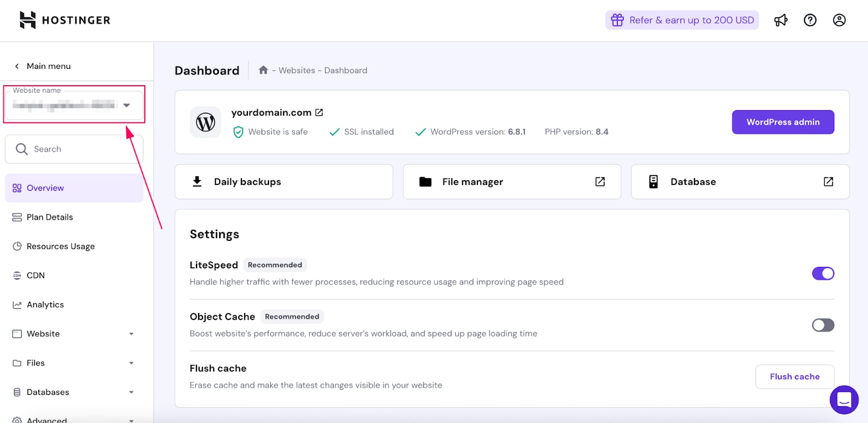Click the WordPress admin button
The width and height of the screenshot is (868, 423).
click(x=783, y=122)
